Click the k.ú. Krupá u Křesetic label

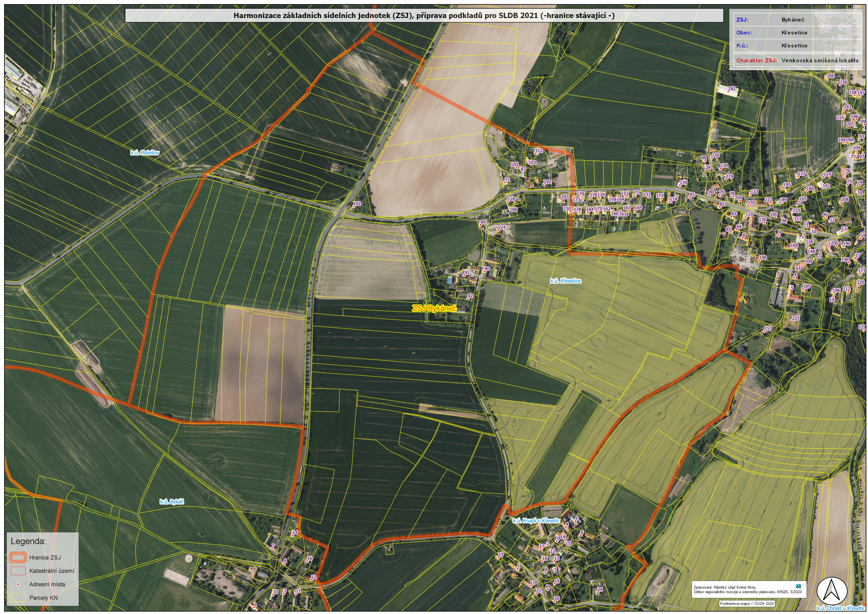pos(536,521)
